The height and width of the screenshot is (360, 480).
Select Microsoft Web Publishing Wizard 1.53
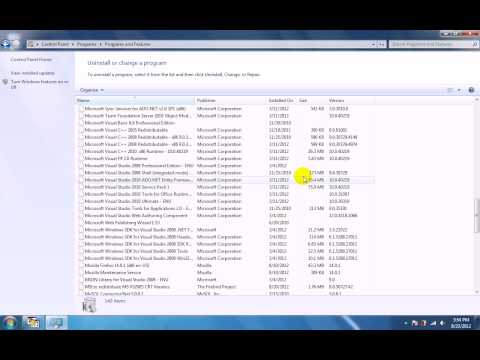pyautogui.click(x=226, y=222)
